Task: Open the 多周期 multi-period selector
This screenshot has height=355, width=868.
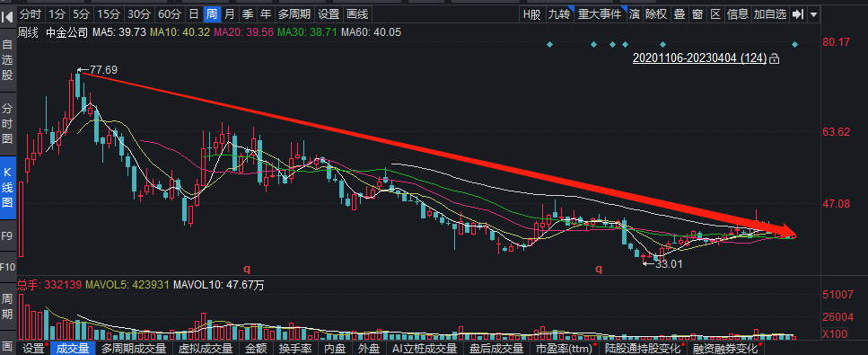Action: (294, 14)
